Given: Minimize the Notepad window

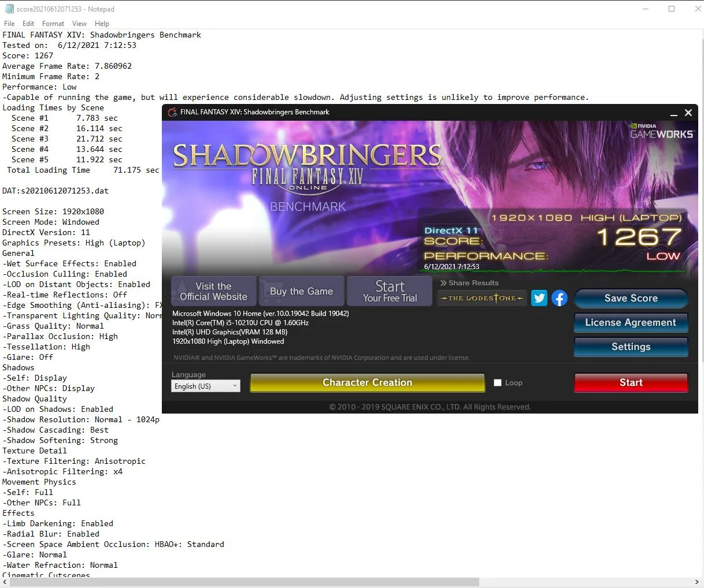Looking at the screenshot, I should pyautogui.click(x=645, y=9).
